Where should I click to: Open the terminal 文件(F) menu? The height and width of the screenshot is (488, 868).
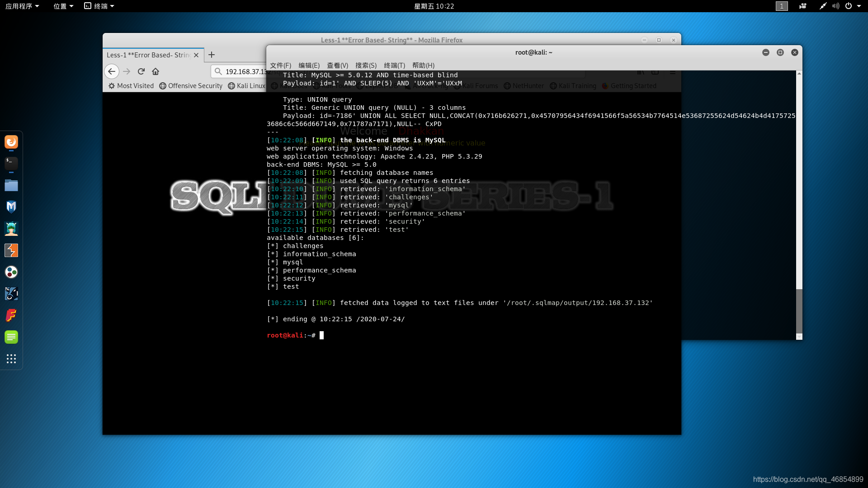click(280, 66)
